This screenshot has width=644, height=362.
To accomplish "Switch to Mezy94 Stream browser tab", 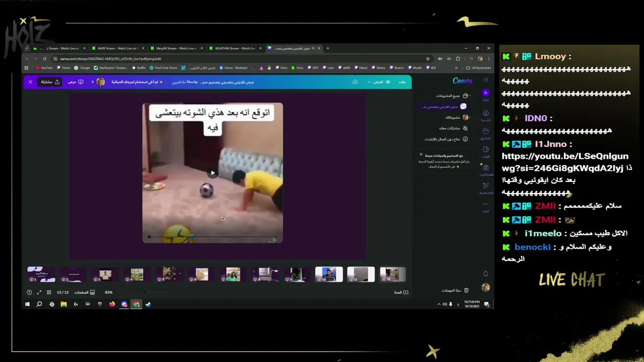I will click(176, 48).
